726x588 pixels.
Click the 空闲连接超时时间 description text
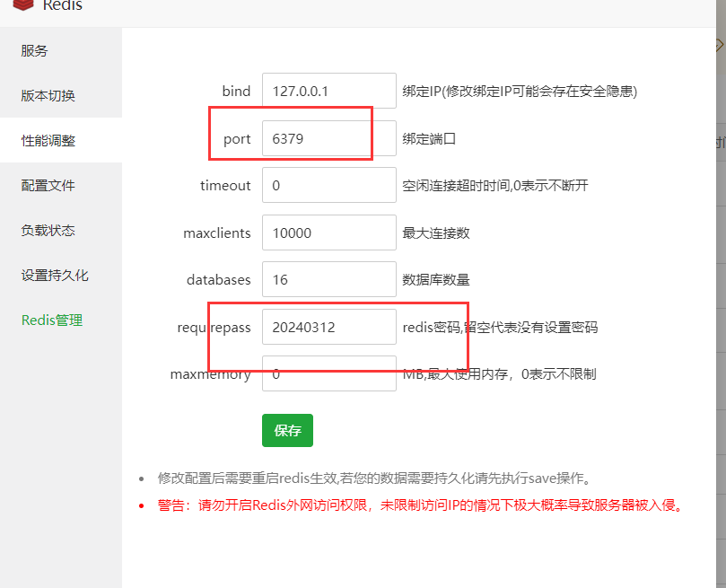(x=495, y=186)
